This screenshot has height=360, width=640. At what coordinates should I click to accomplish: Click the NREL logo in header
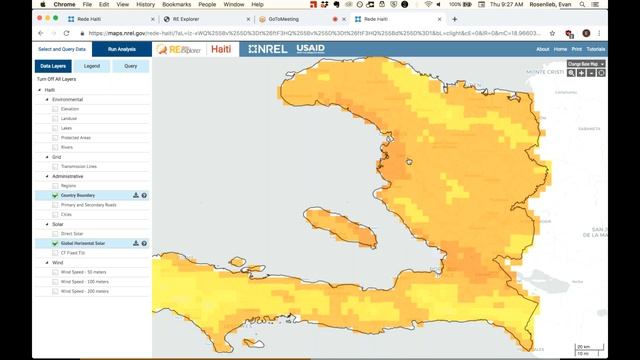268,49
